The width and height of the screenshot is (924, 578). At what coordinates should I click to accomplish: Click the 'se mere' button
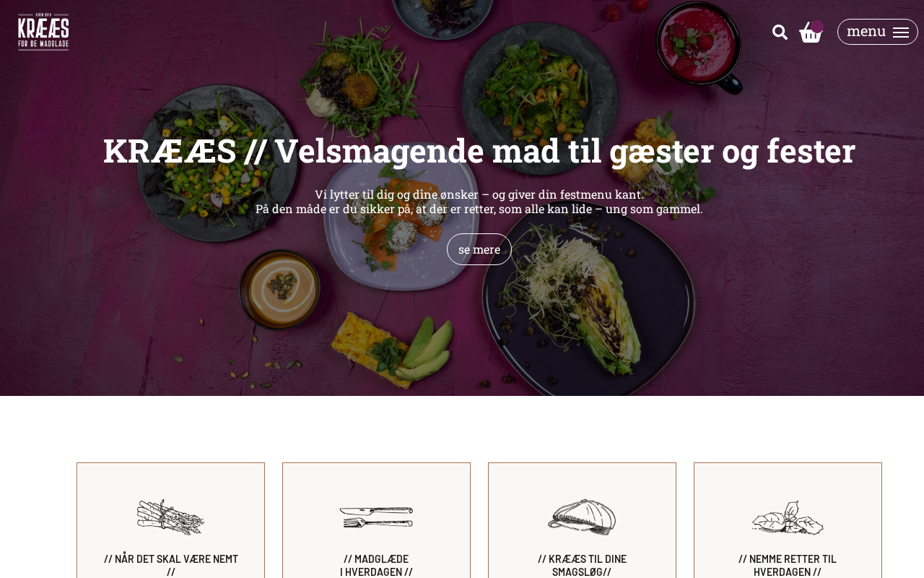[479, 249]
